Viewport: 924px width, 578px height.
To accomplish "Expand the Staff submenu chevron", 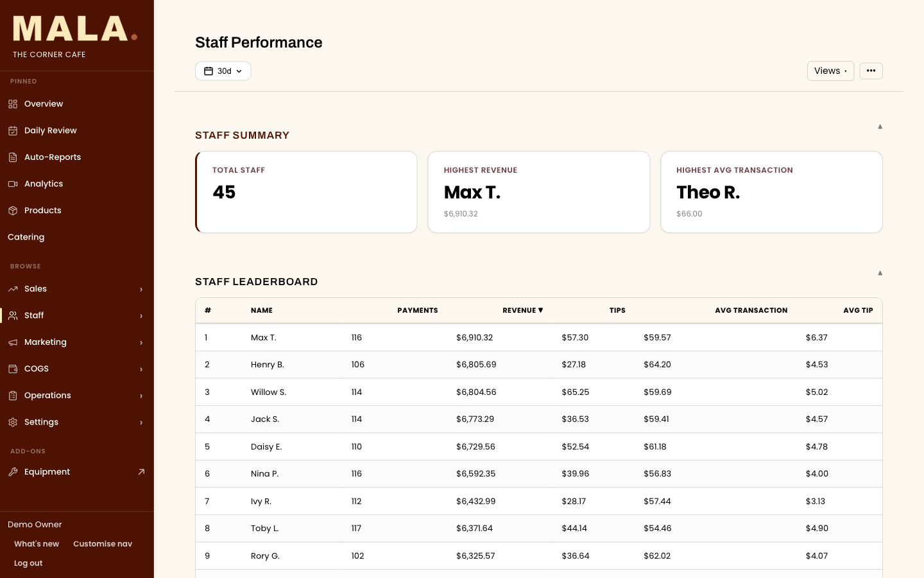I will 141,316.
